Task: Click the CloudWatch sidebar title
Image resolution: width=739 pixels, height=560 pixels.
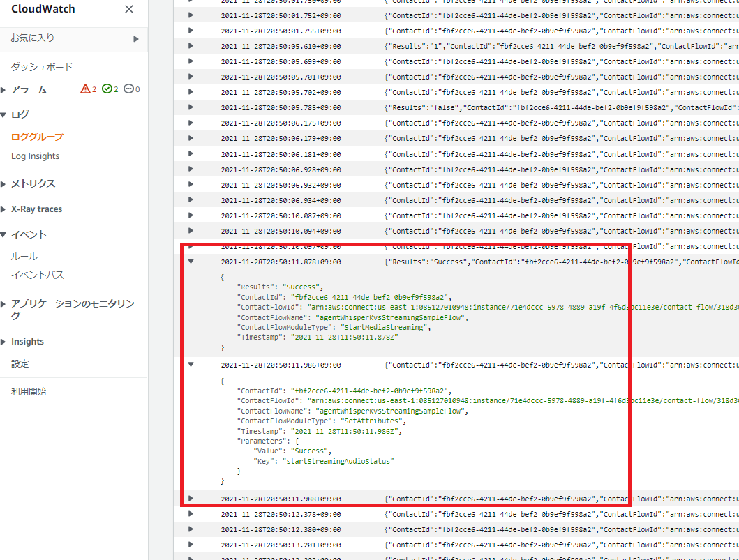Action: pyautogui.click(x=43, y=9)
